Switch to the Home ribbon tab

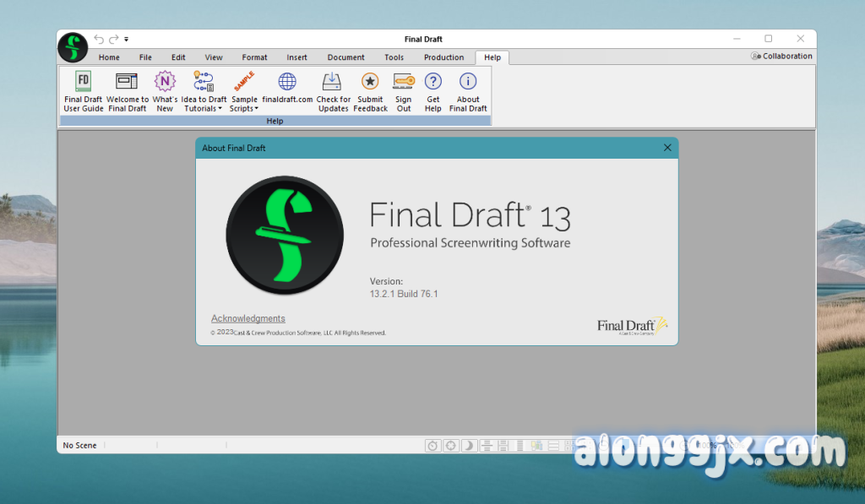point(109,57)
